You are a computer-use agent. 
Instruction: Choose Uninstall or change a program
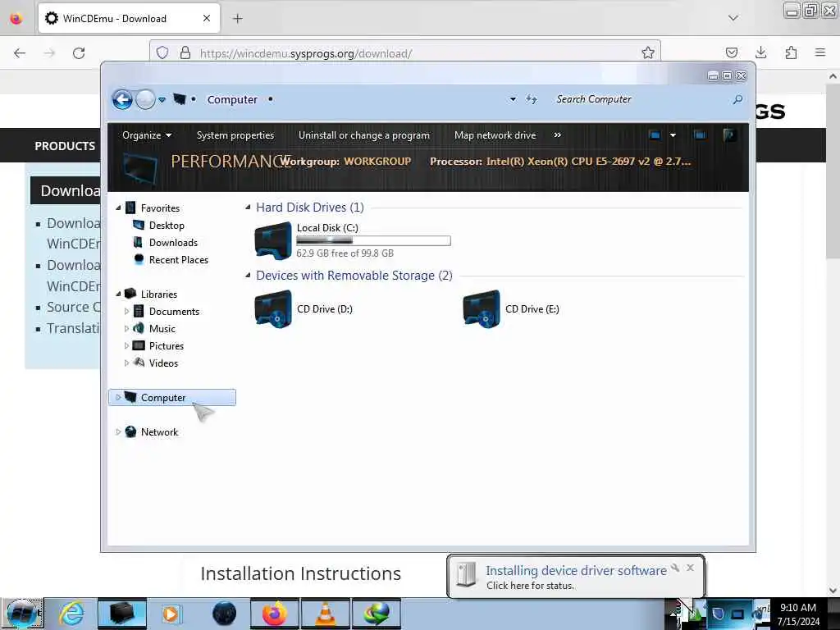363,135
